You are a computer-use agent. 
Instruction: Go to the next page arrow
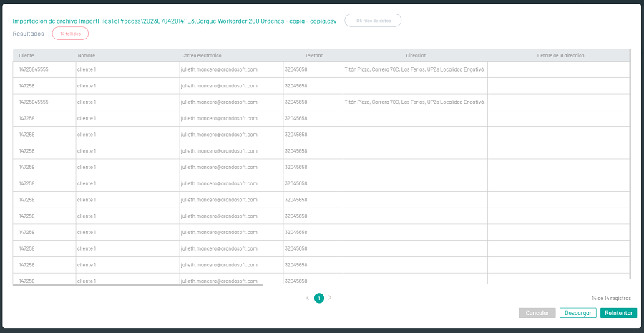click(330, 298)
